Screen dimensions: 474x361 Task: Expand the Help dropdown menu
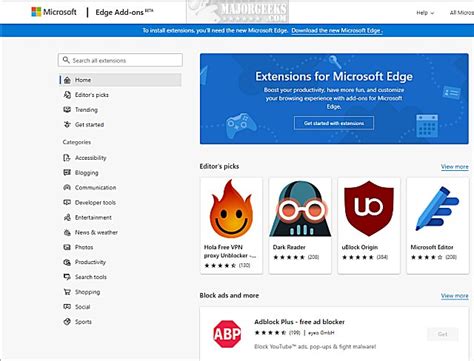[x=425, y=13]
